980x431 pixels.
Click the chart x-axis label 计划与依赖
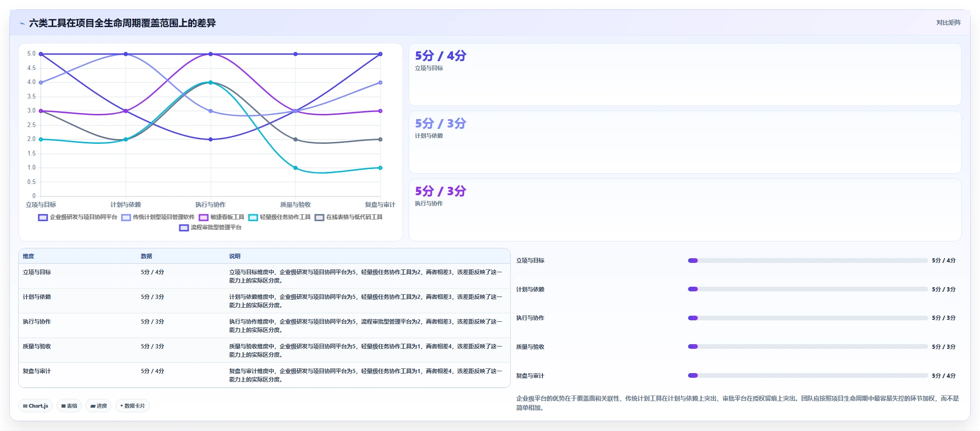(x=125, y=205)
